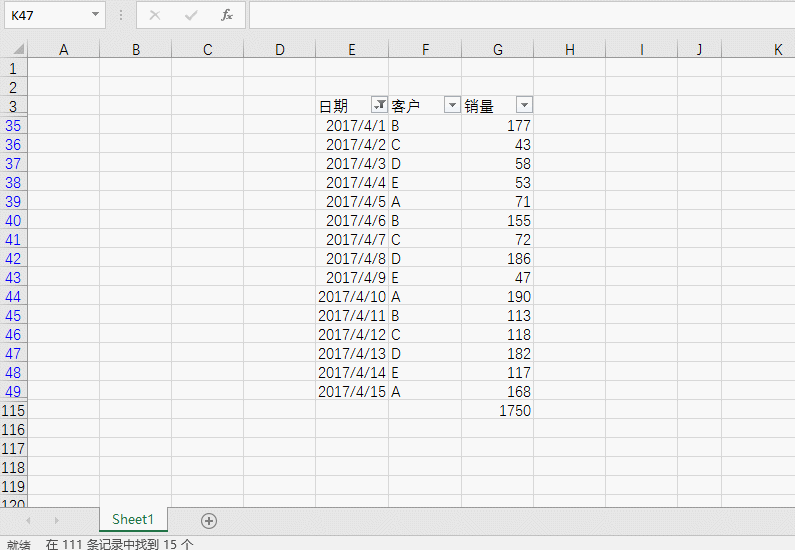
Task: Select row 3 header
Action: pos(14,106)
